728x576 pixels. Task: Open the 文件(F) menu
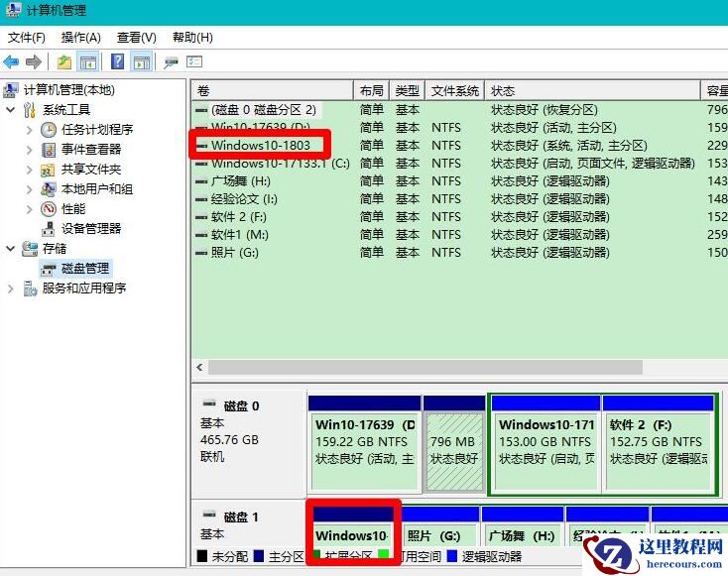point(27,38)
